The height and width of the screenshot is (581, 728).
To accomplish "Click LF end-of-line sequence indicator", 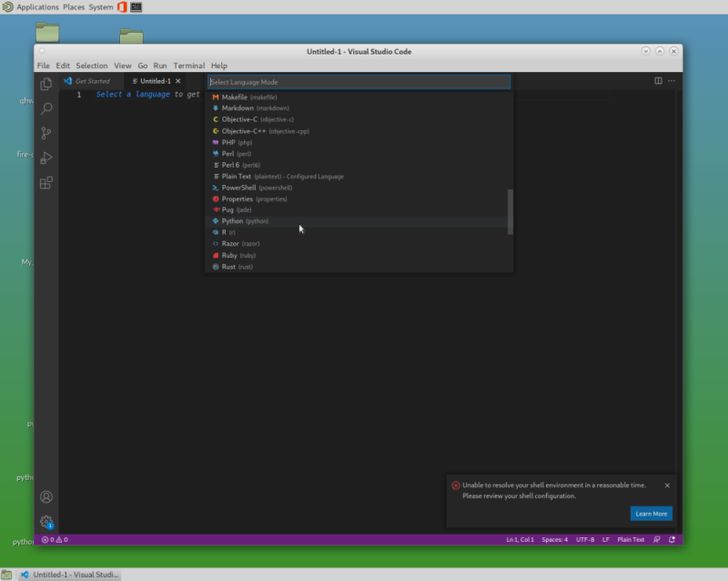I will [x=606, y=540].
